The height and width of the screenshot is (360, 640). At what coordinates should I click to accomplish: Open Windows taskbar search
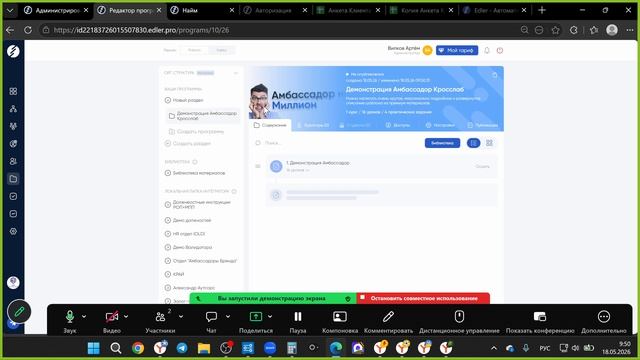(x=116, y=348)
